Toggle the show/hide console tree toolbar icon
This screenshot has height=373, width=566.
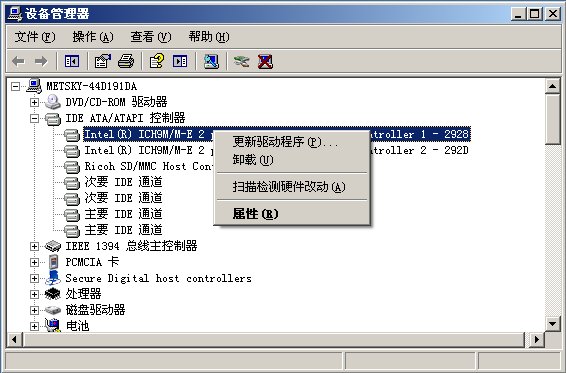click(71, 61)
